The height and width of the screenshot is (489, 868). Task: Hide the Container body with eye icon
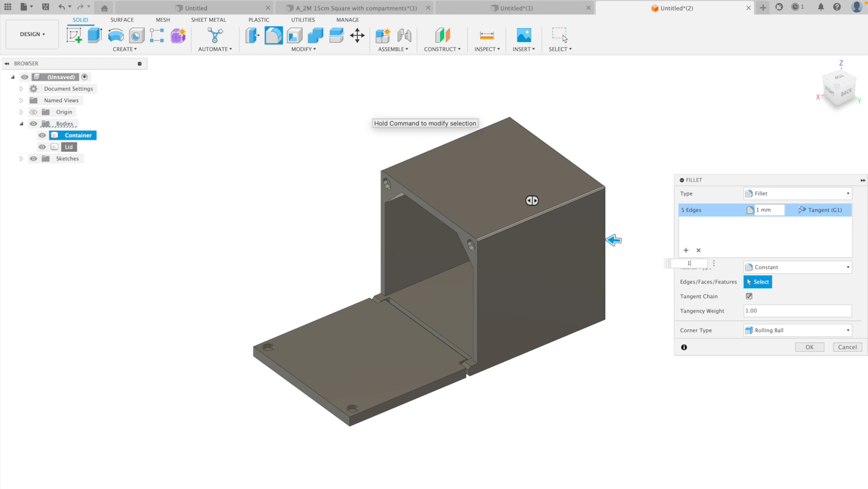tap(42, 135)
